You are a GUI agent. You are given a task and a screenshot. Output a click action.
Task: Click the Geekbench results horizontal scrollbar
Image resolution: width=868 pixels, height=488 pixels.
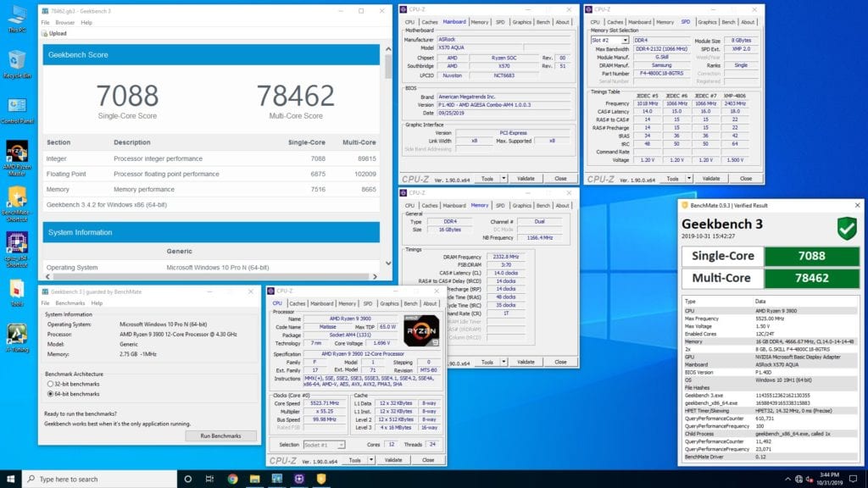211,276
